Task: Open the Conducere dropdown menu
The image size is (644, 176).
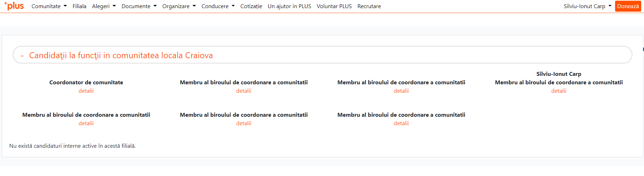Action: point(218,6)
